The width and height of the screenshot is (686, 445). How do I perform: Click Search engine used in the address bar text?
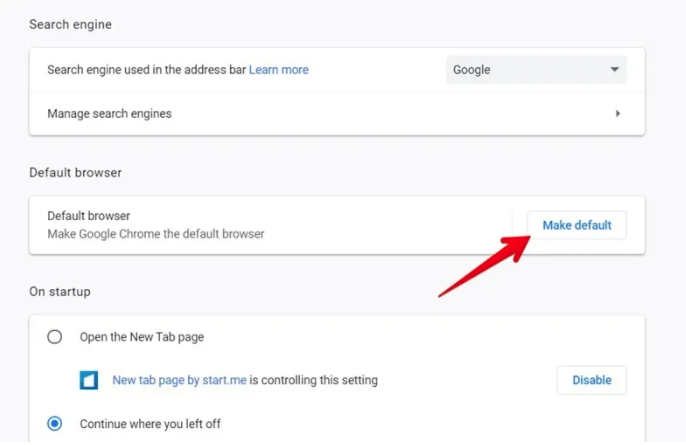[147, 70]
